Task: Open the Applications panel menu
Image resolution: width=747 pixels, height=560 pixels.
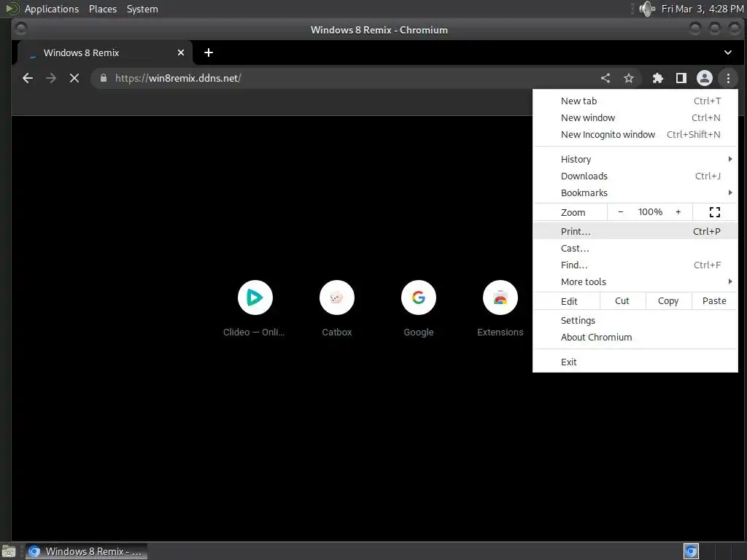Action: coord(52,9)
